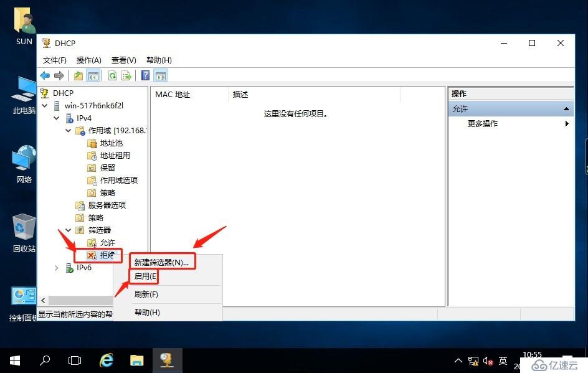Viewport: 588px width, 373px height.
Task: Collapse the IPv4 node
Action: [x=56, y=118]
